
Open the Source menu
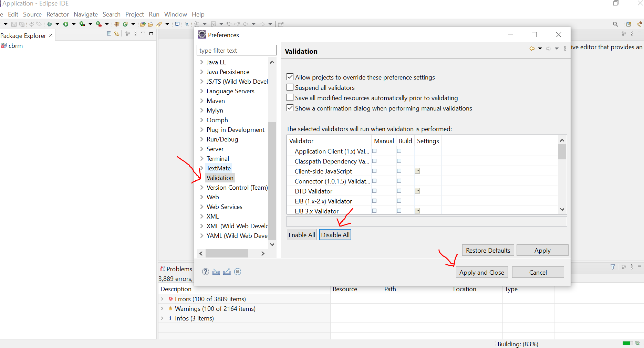(x=32, y=14)
